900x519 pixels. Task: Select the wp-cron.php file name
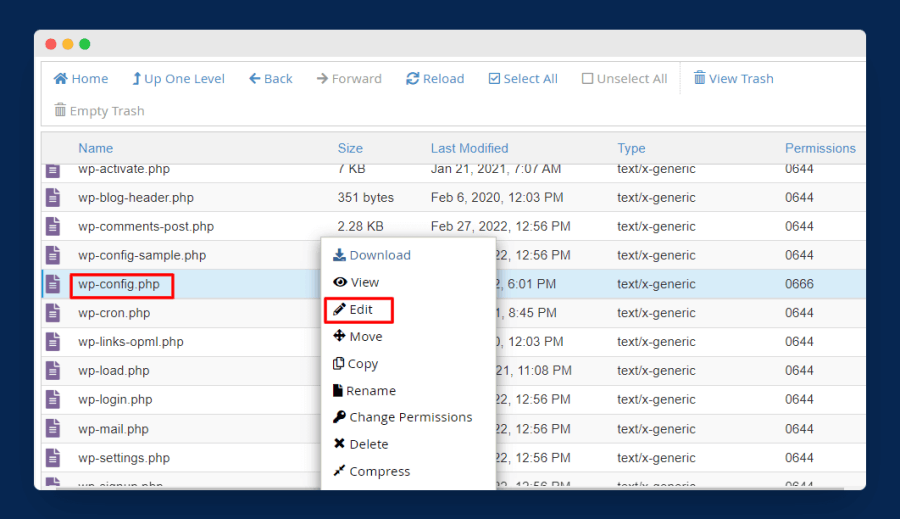tap(114, 313)
